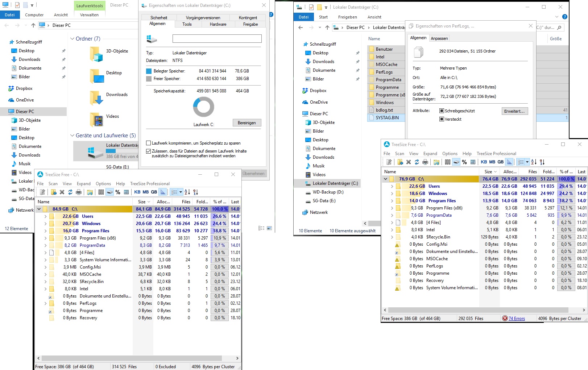Collapse C:\ root in 76,9 GB TreeSize tree
The width and height of the screenshot is (588, 370).
(x=385, y=179)
